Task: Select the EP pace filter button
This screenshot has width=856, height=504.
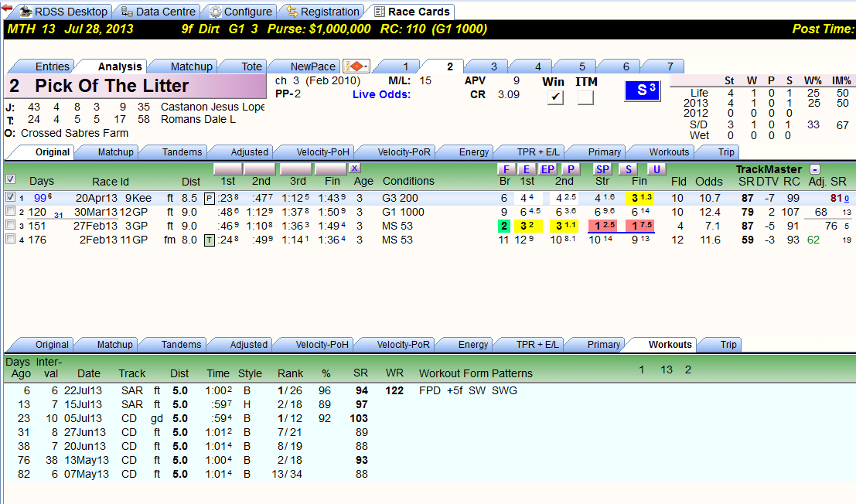Action: [547, 169]
